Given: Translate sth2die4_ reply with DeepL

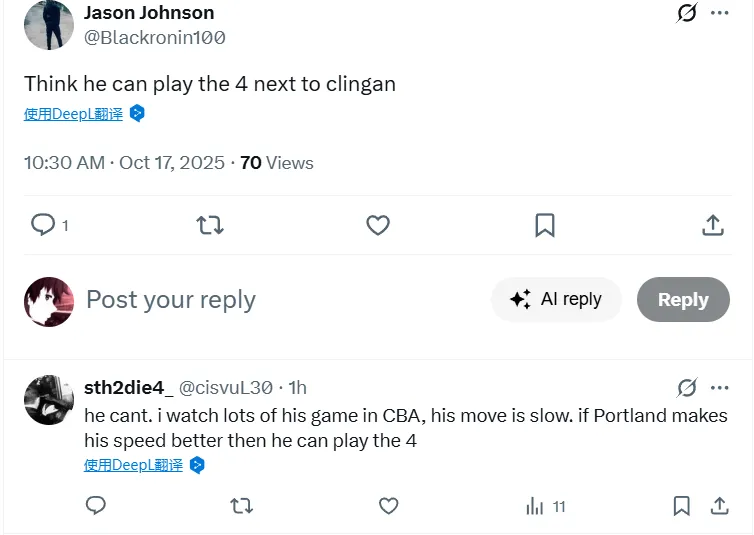Looking at the screenshot, I should pyautogui.click(x=134, y=465).
